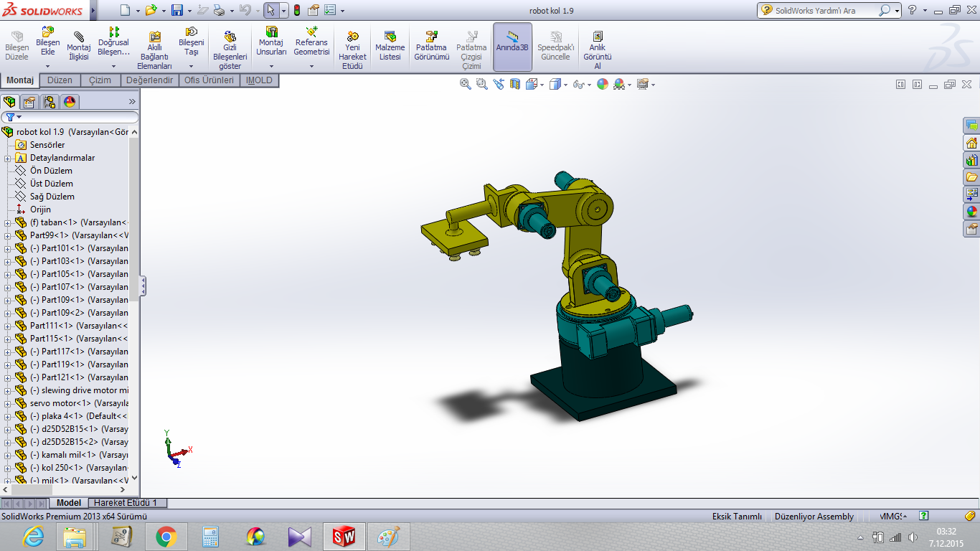Expand the (f) taban<1> component

tap(7, 222)
